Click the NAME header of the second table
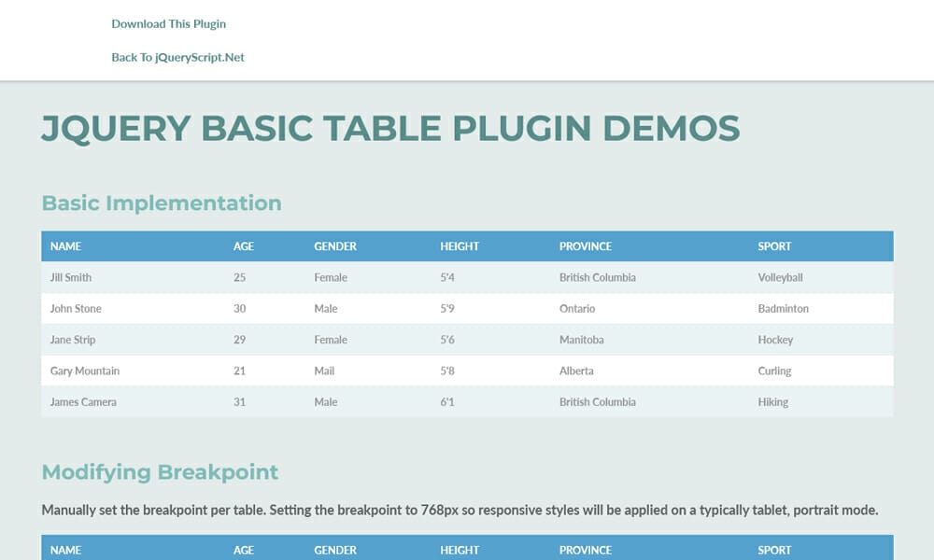 (65, 550)
